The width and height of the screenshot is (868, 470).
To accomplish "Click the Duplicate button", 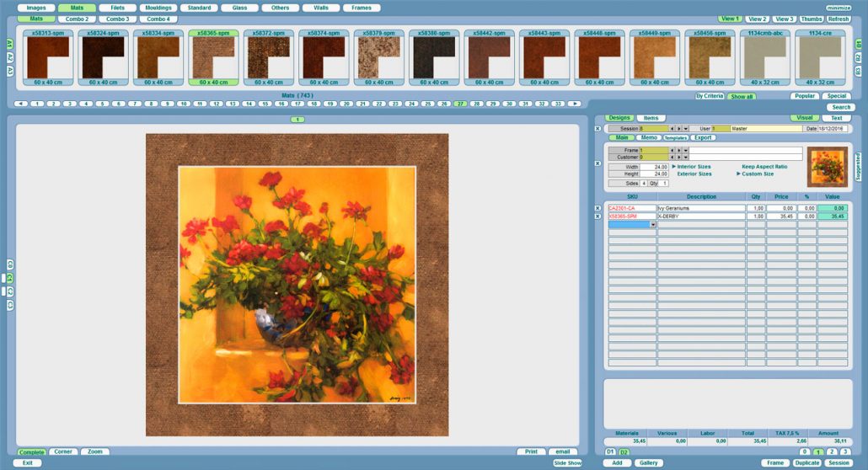I will click(806, 462).
